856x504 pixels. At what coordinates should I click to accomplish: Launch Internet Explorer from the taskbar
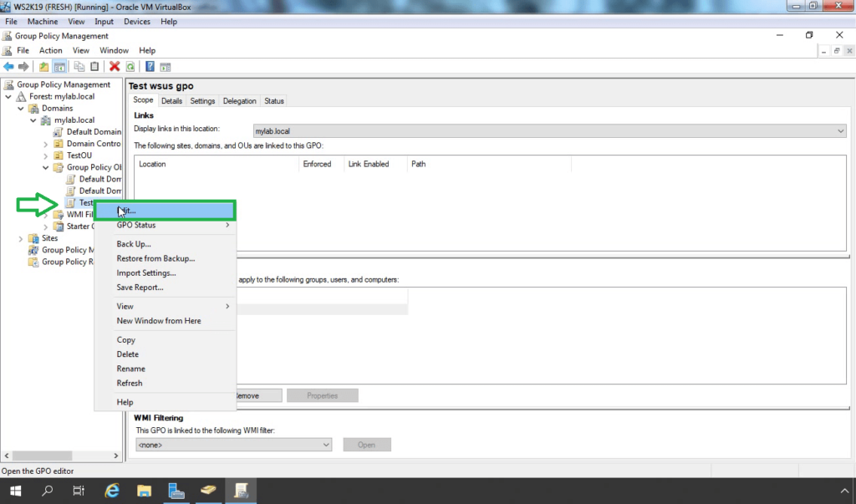pos(112,491)
